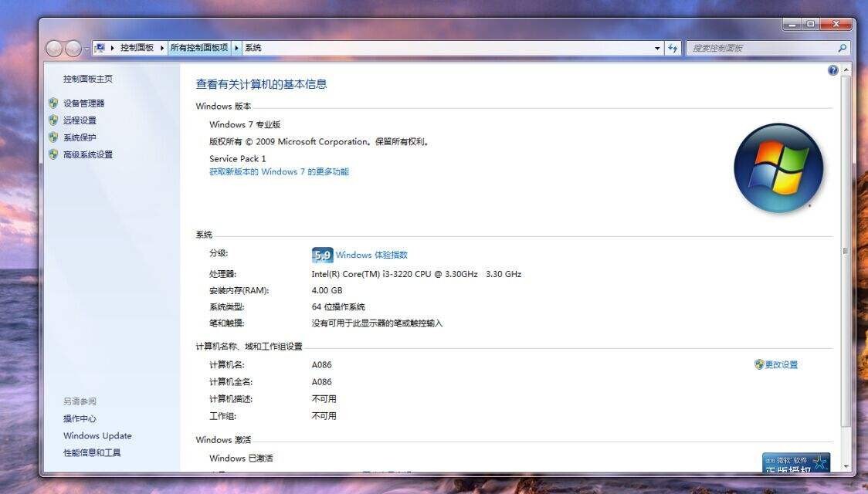Open 高级系统设置 in the sidebar

pyautogui.click(x=87, y=154)
